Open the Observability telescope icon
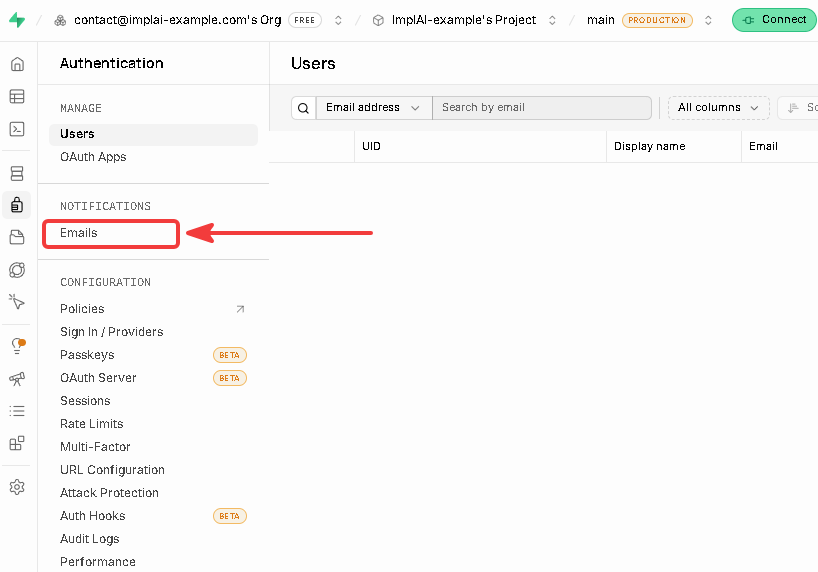 click(17, 378)
